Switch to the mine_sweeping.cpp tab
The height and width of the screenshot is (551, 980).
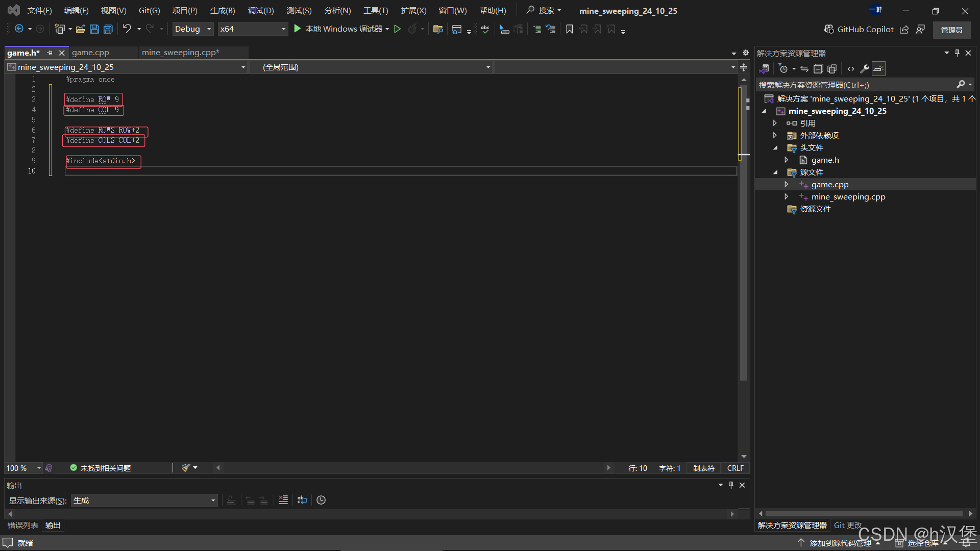pos(180,53)
